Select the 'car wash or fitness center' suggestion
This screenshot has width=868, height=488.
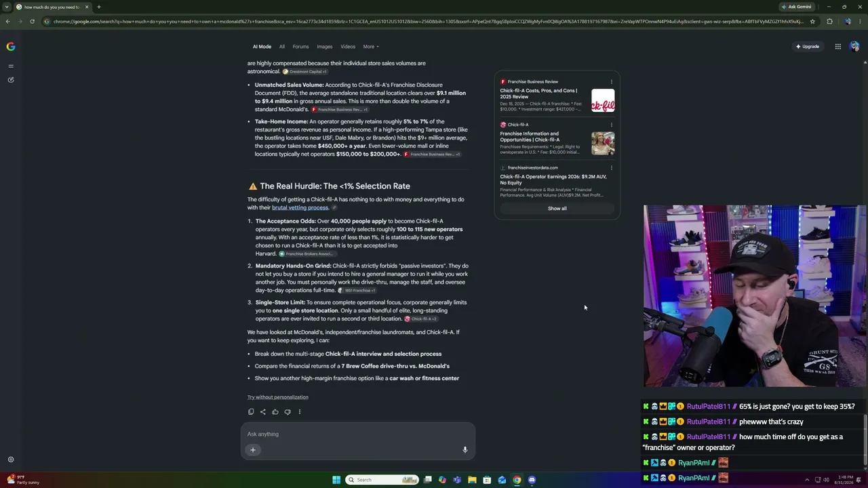pyautogui.click(x=424, y=378)
